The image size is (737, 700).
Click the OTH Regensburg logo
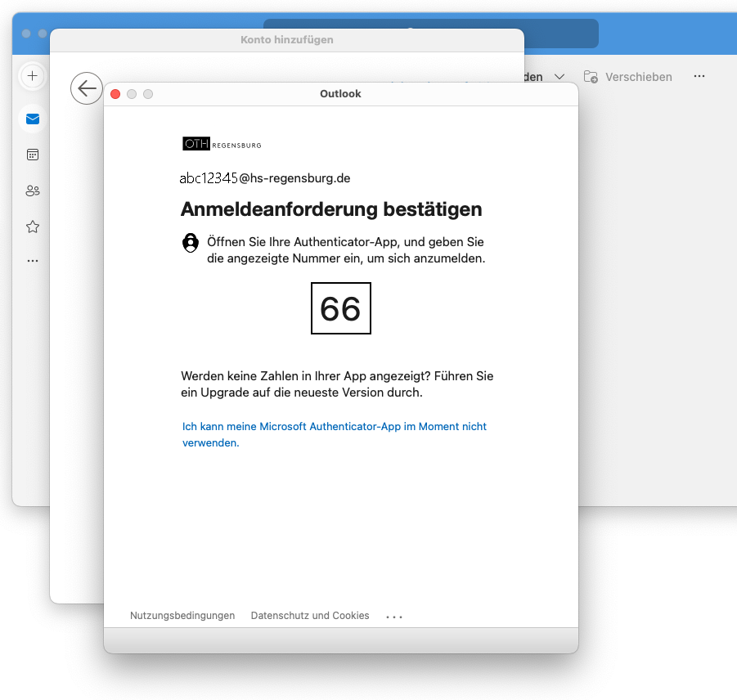[222, 144]
